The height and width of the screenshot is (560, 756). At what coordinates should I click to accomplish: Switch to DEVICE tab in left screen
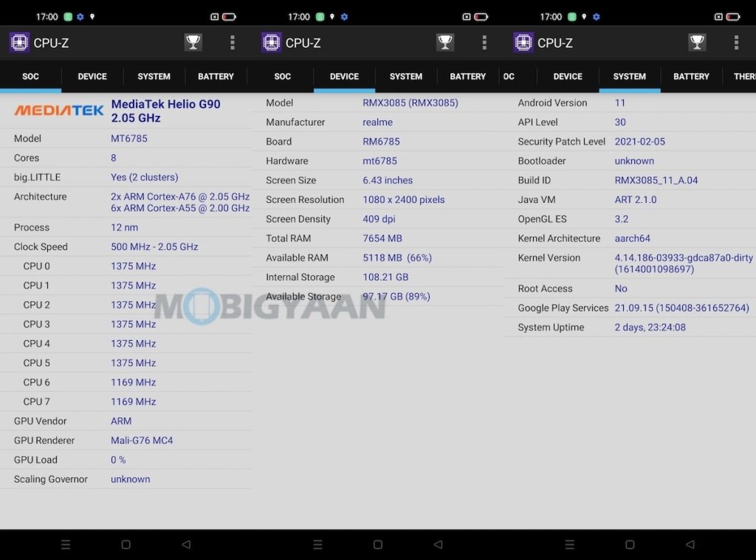tap(92, 76)
